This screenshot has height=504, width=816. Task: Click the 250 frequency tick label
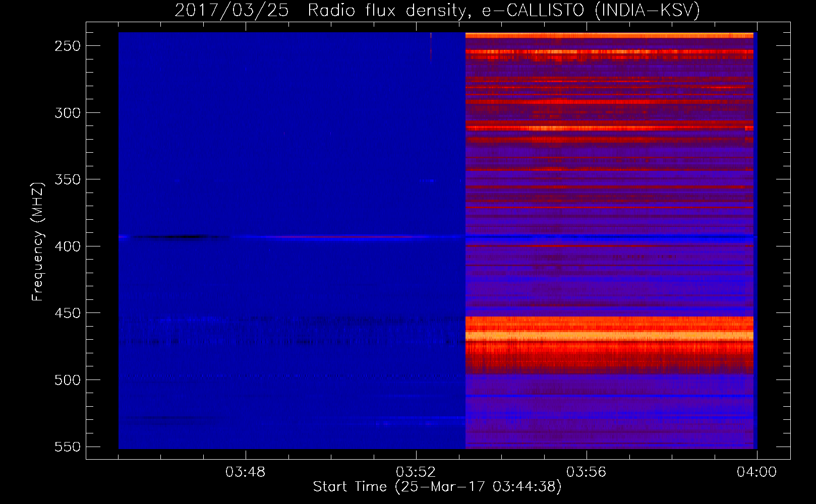click(x=68, y=46)
